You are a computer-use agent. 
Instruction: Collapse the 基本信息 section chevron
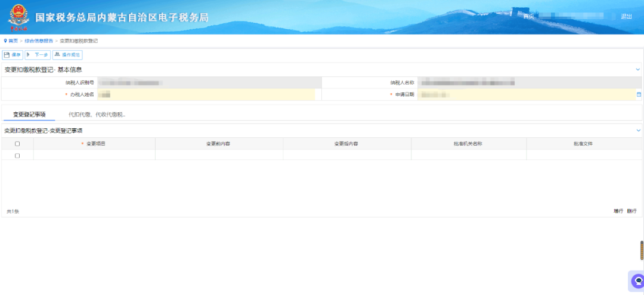pos(638,69)
